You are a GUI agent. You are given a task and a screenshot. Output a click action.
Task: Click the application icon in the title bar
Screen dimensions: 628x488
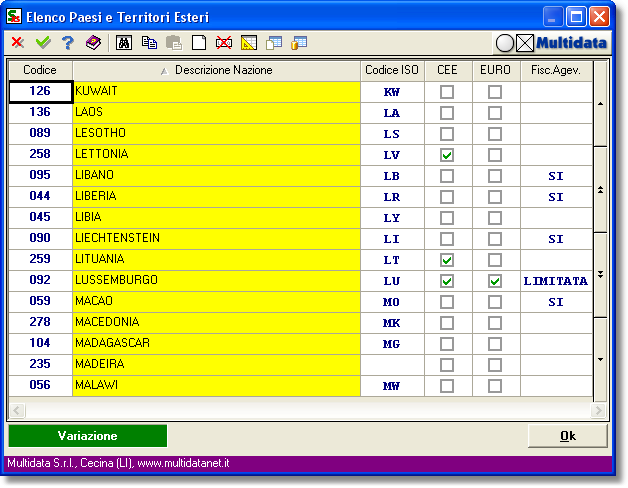point(14,17)
